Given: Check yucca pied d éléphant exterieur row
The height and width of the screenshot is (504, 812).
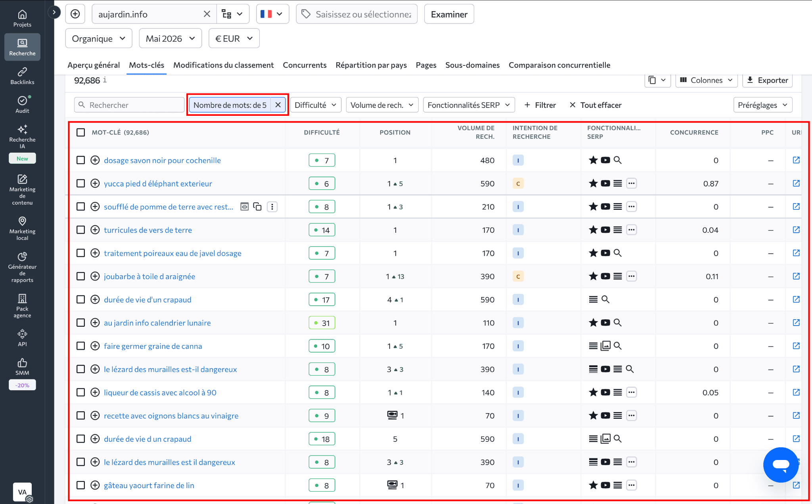Looking at the screenshot, I should [80, 183].
